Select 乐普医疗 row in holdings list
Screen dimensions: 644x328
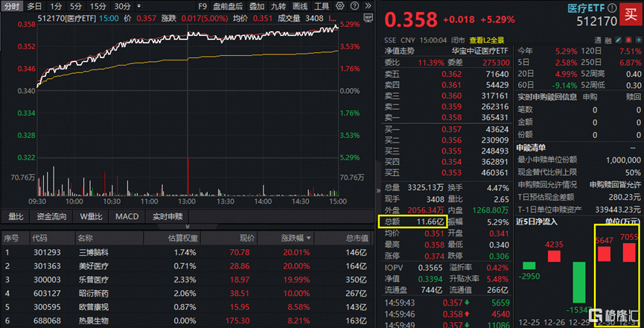pos(187,280)
